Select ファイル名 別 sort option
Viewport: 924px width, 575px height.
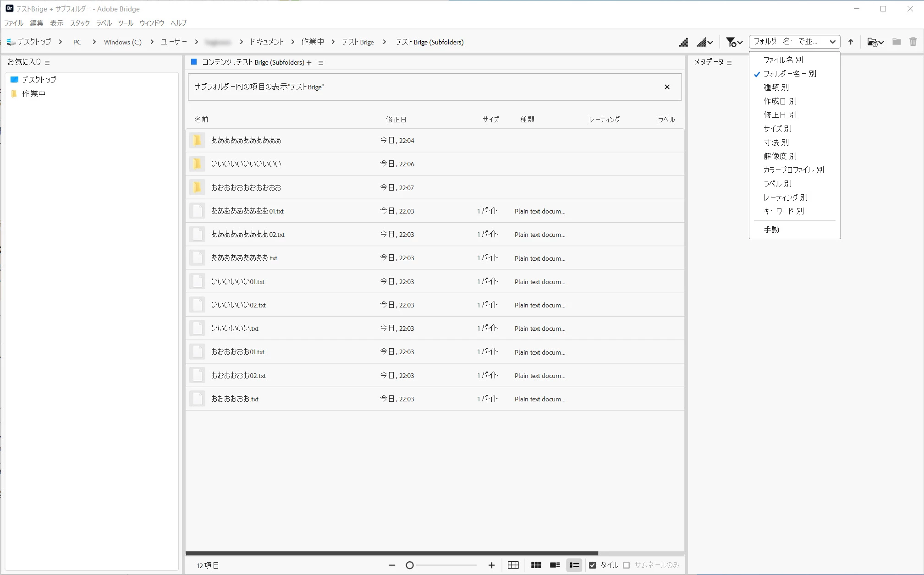click(783, 60)
